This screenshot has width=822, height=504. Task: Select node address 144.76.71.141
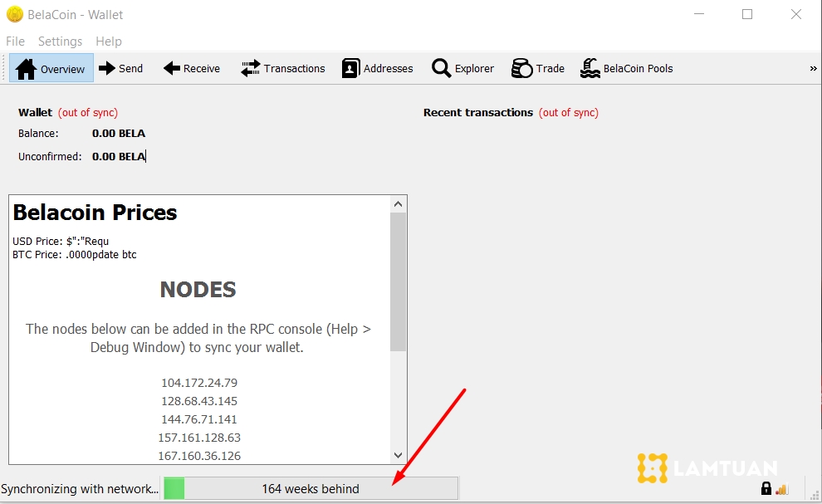pos(199,419)
